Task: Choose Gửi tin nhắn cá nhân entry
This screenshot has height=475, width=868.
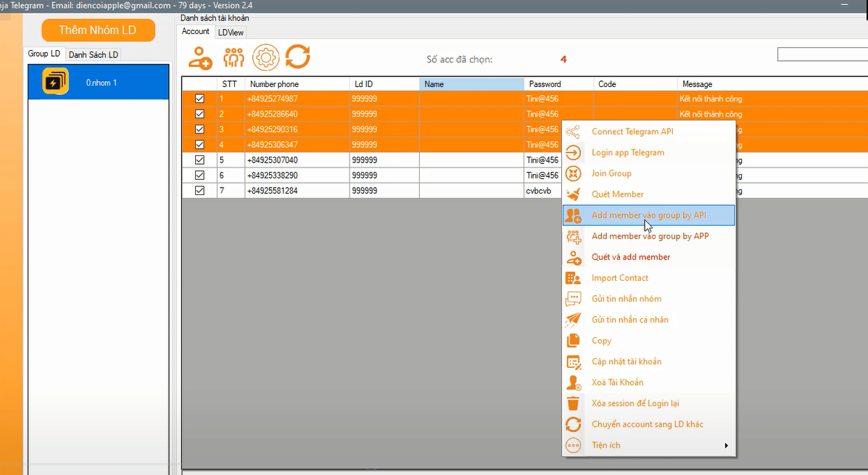Action: click(x=649, y=320)
